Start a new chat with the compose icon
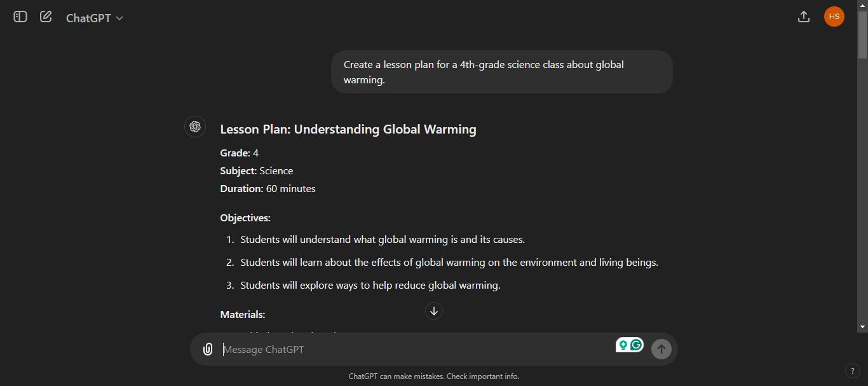Image resolution: width=868 pixels, height=386 pixels. 45,16
